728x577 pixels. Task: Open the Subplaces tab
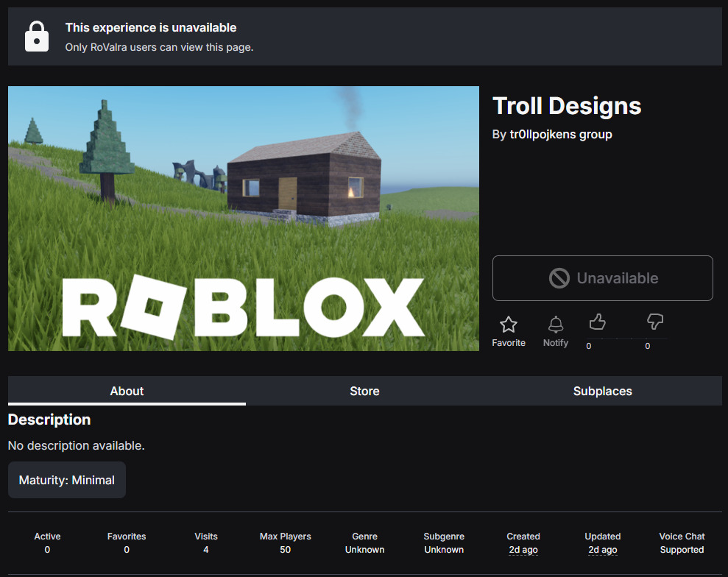[x=603, y=391]
